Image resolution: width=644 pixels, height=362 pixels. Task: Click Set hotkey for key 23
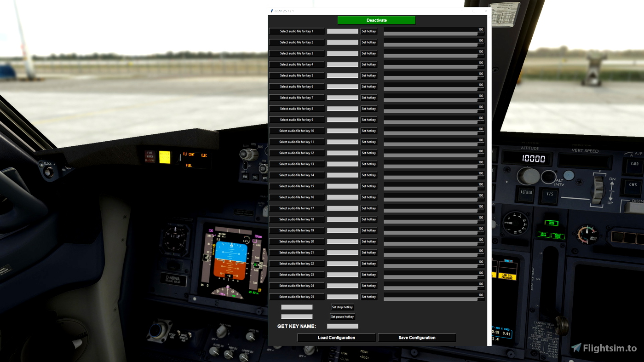coord(369,275)
